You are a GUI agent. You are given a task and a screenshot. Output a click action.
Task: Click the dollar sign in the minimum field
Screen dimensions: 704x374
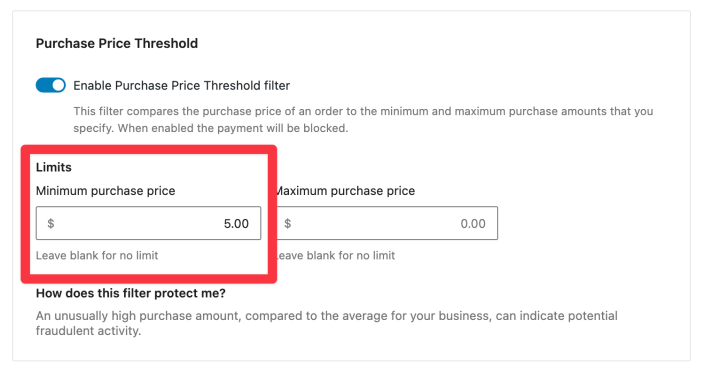pyautogui.click(x=51, y=224)
